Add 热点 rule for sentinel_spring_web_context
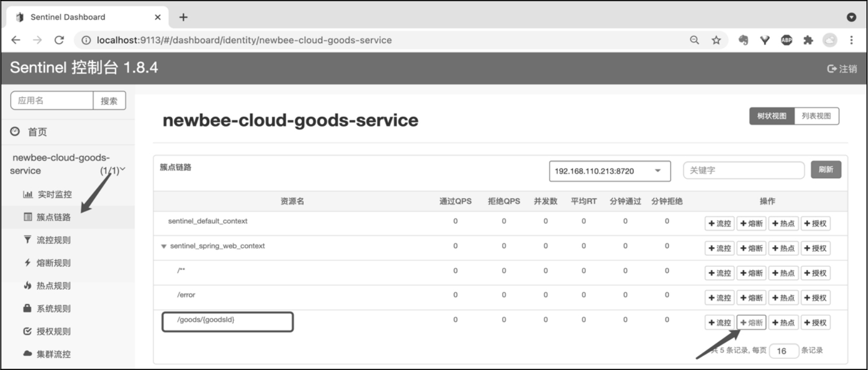The width and height of the screenshot is (868, 370). 783,248
